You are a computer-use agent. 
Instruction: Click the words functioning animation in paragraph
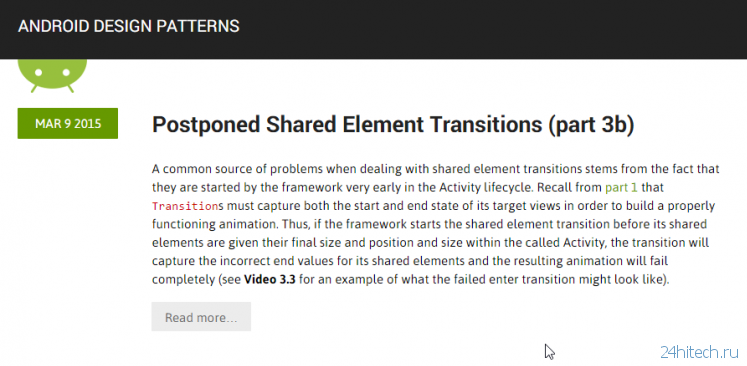[214, 224]
